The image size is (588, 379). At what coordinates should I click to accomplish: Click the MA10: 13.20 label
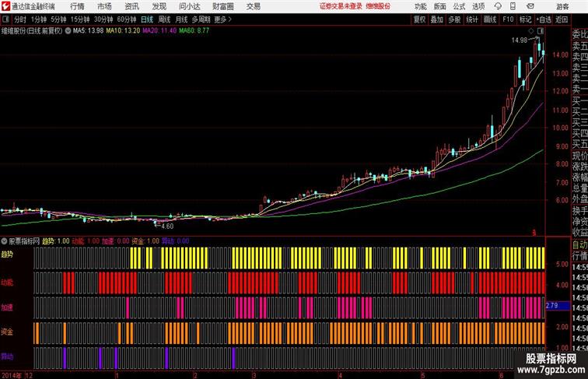pos(123,31)
